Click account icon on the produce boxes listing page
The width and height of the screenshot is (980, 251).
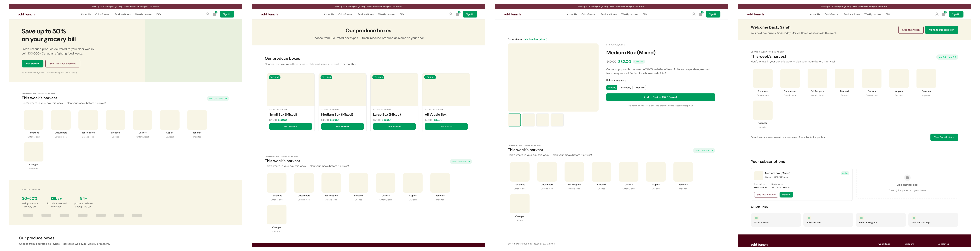[450, 14]
